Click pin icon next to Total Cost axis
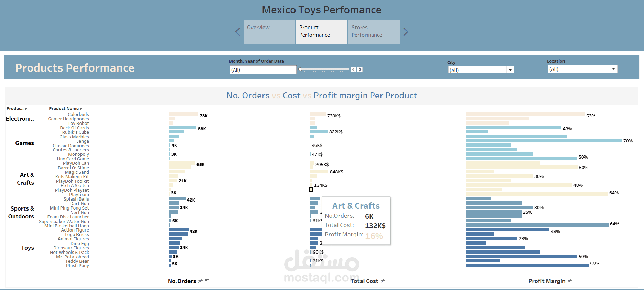Screen dimensions: 644x290 (383, 281)
